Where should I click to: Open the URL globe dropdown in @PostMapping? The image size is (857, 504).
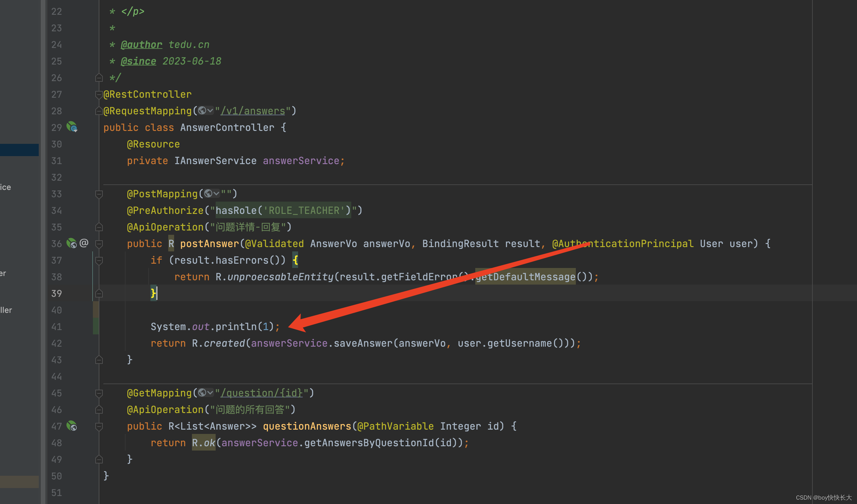[212, 193]
